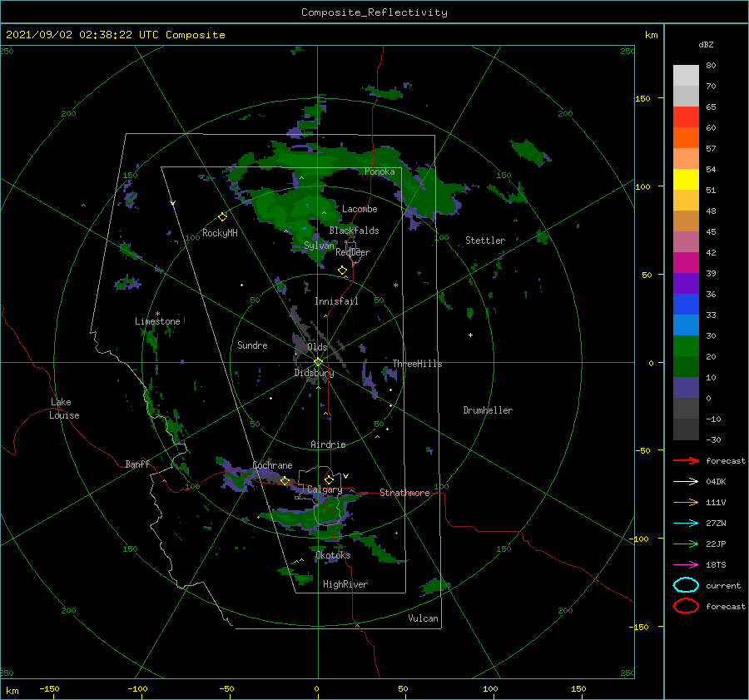Click the red forecast arrow in legend

[x=686, y=460]
